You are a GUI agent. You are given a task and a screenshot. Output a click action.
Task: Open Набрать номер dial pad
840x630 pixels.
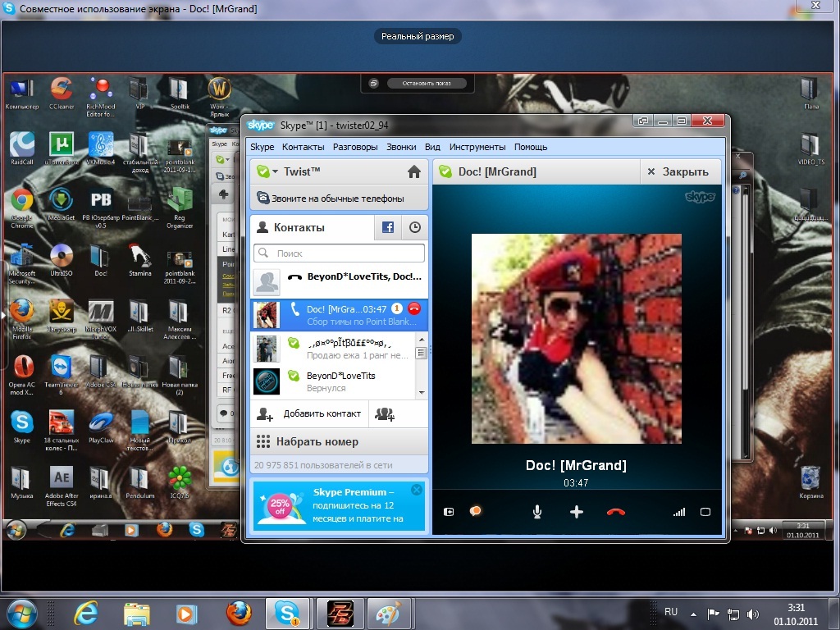coord(317,441)
